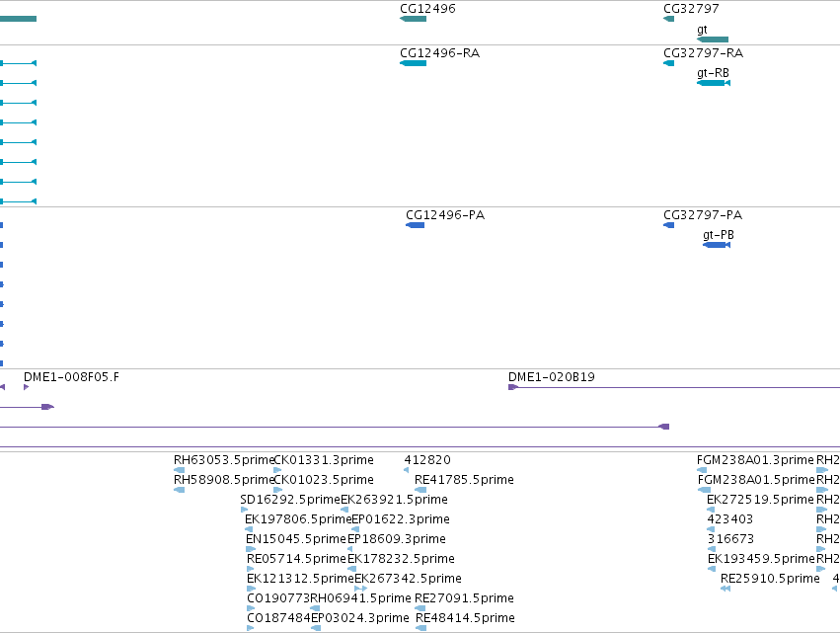Click the CO187484 EST label

tap(278, 618)
